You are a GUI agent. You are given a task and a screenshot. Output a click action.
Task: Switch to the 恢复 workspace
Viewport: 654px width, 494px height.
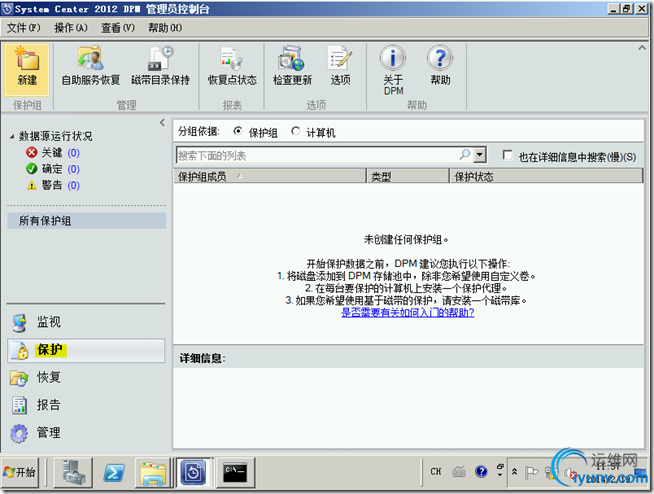[86, 378]
